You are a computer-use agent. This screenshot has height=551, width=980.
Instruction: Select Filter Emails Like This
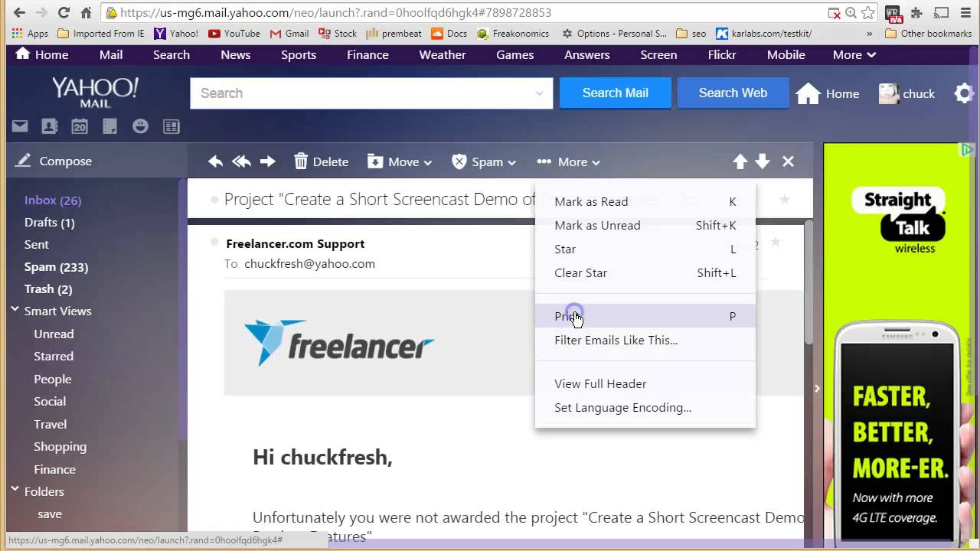pyautogui.click(x=645, y=341)
